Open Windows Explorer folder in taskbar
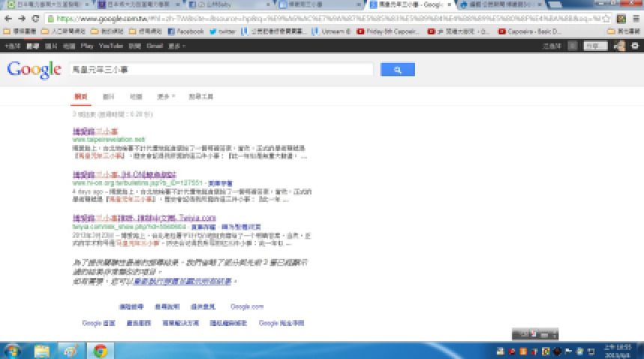Viewport: 644px width, 359px height. coord(42,350)
